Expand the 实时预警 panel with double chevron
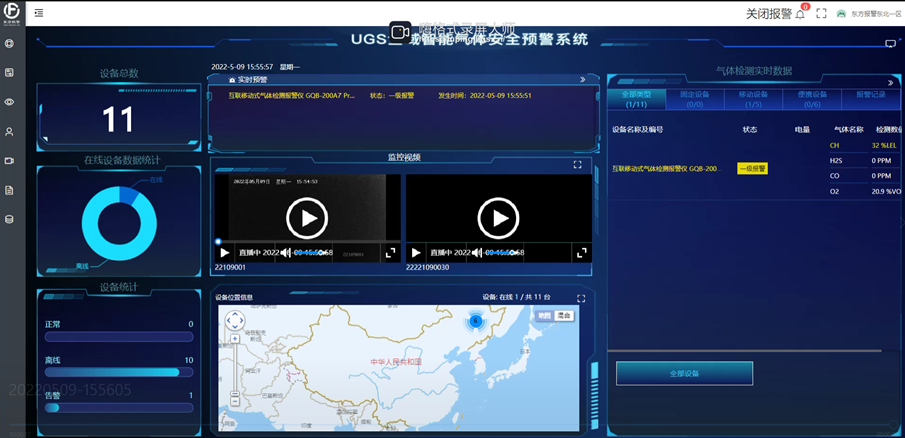Screen dimensions: 905x438 click(582, 79)
